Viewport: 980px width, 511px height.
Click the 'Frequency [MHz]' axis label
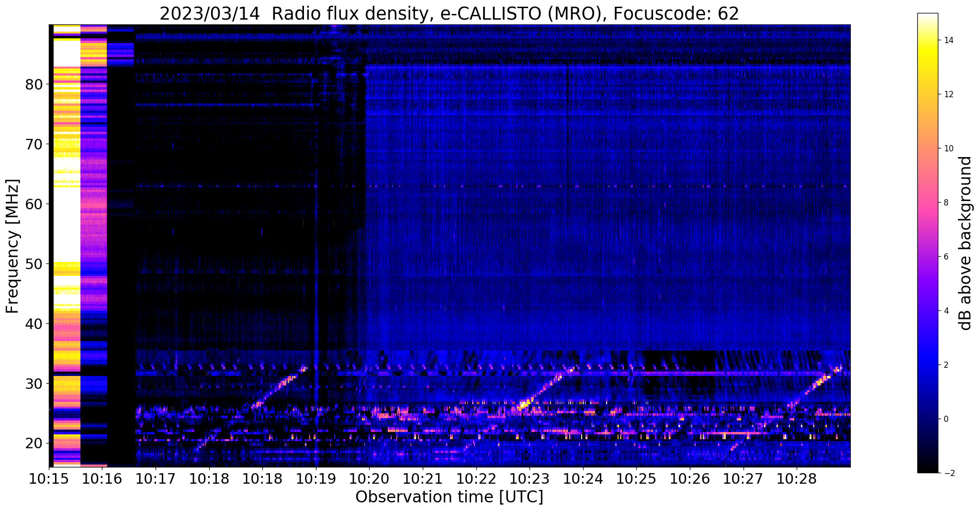tap(12, 246)
